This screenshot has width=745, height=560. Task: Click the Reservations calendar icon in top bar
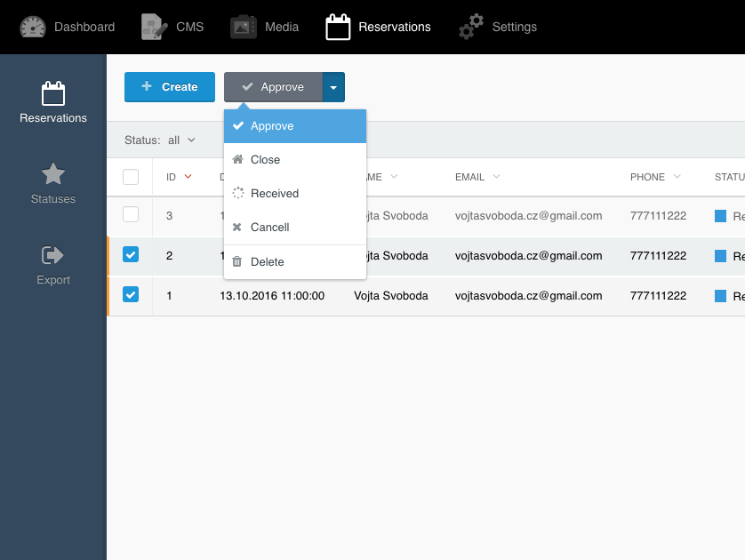(x=338, y=27)
